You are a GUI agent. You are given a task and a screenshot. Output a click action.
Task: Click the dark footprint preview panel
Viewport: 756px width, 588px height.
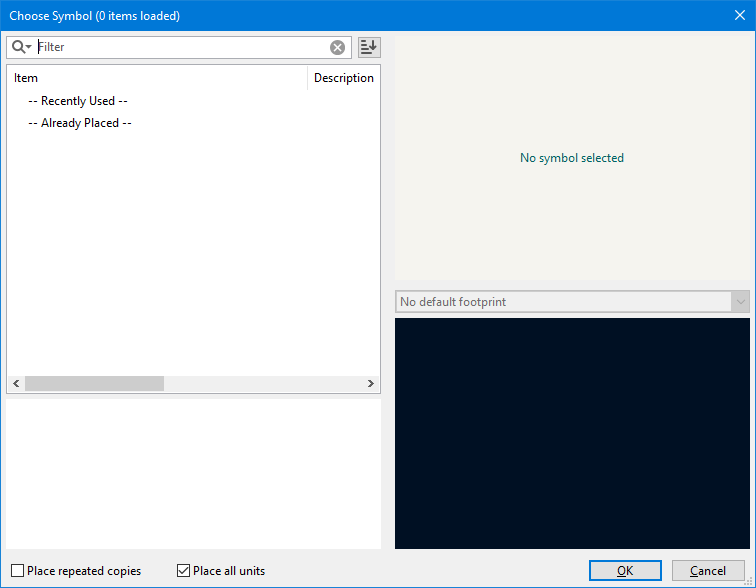pos(572,433)
